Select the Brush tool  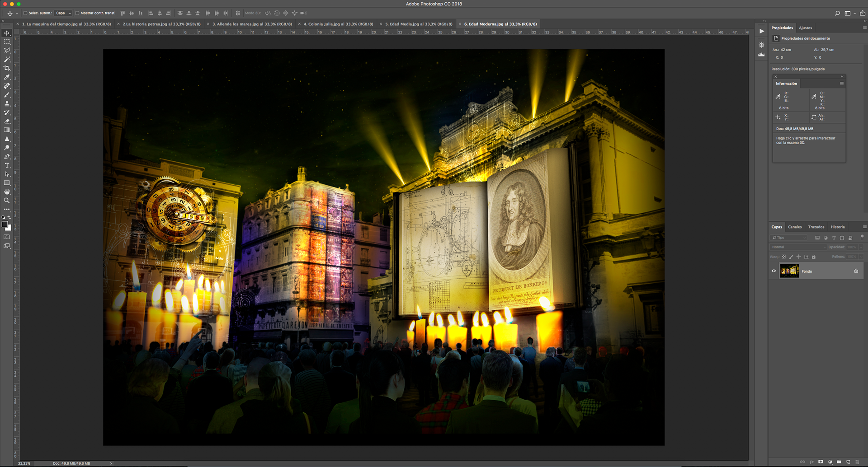click(7, 95)
